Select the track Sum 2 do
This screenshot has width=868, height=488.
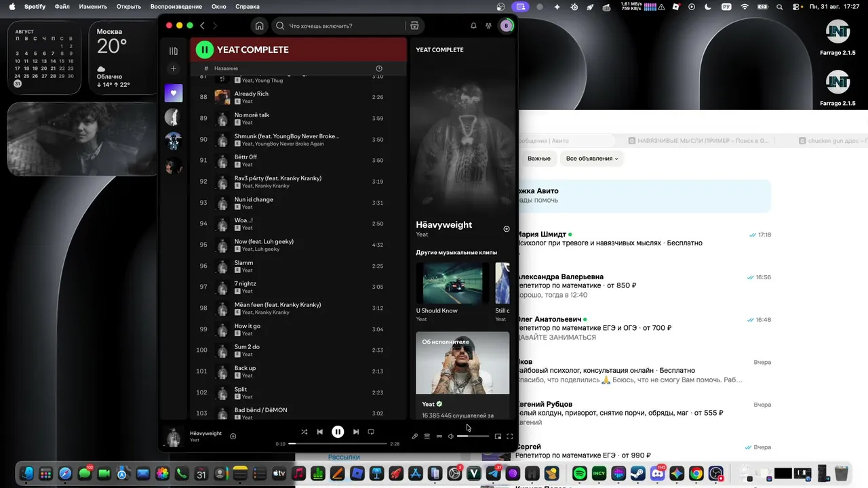(x=247, y=347)
